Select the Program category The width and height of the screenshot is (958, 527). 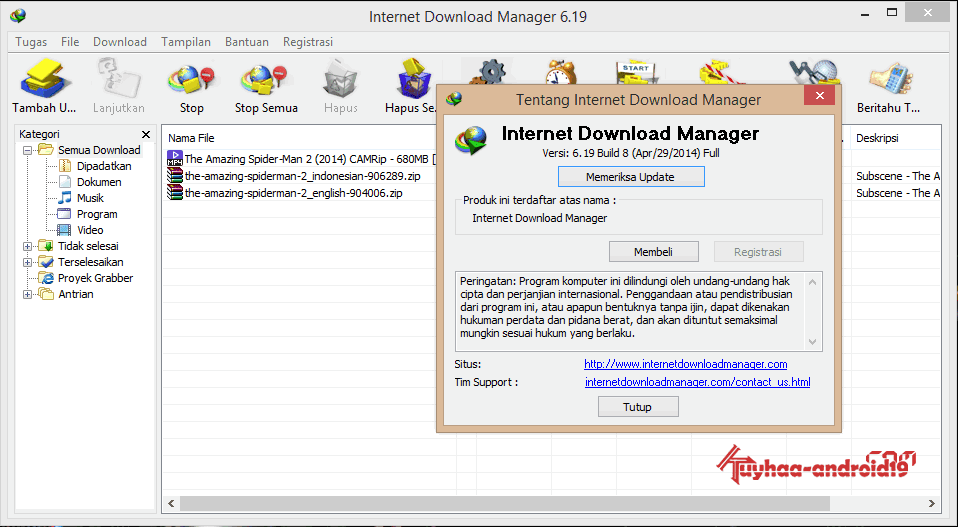point(97,214)
